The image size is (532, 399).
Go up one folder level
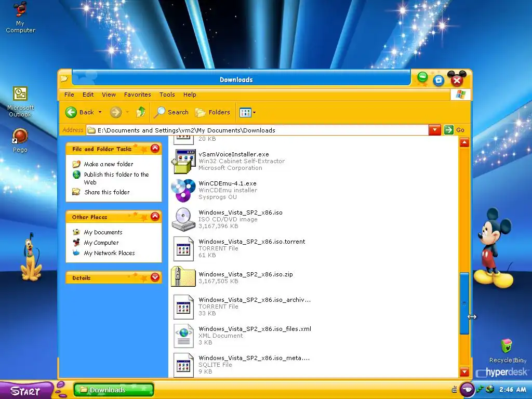pos(141,112)
